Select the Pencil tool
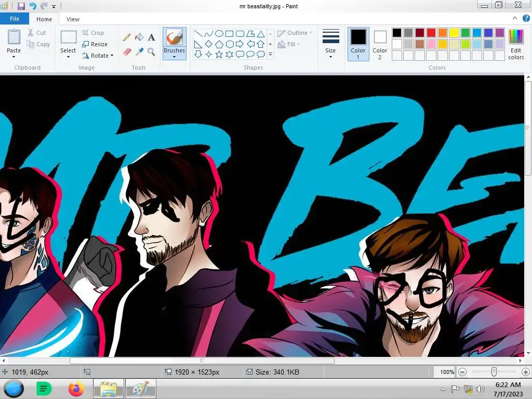 click(127, 37)
